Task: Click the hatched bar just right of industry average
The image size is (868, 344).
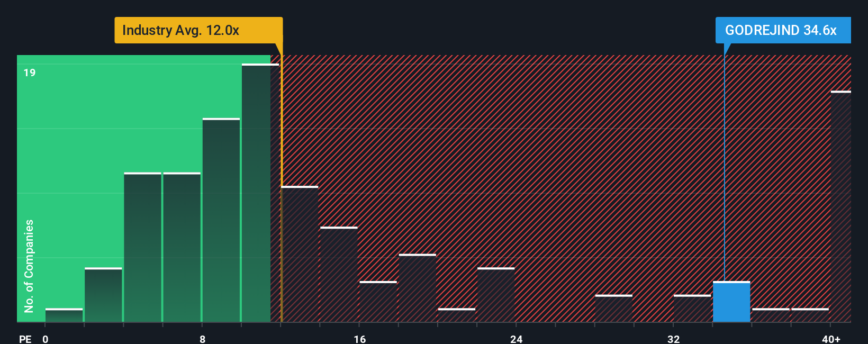Action: pyautogui.click(x=300, y=254)
